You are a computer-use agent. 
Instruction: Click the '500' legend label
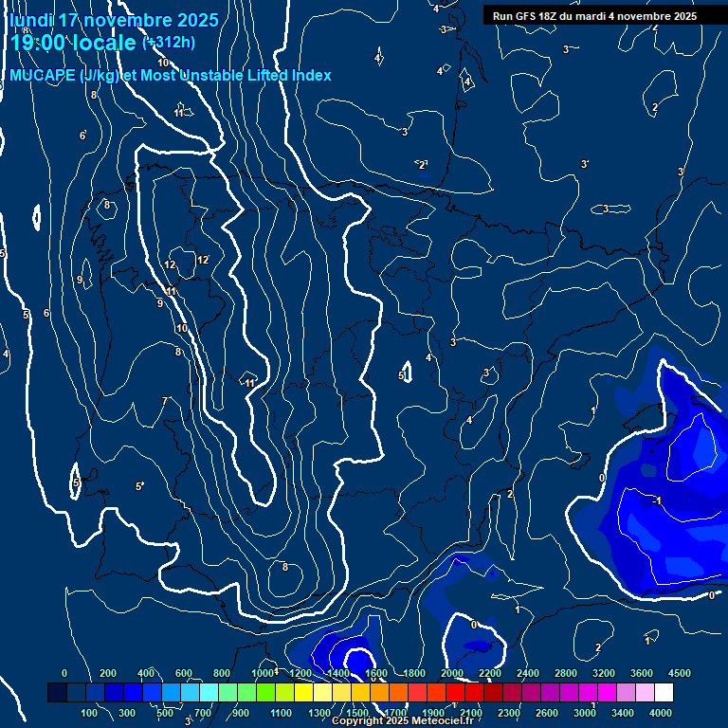coord(165,713)
